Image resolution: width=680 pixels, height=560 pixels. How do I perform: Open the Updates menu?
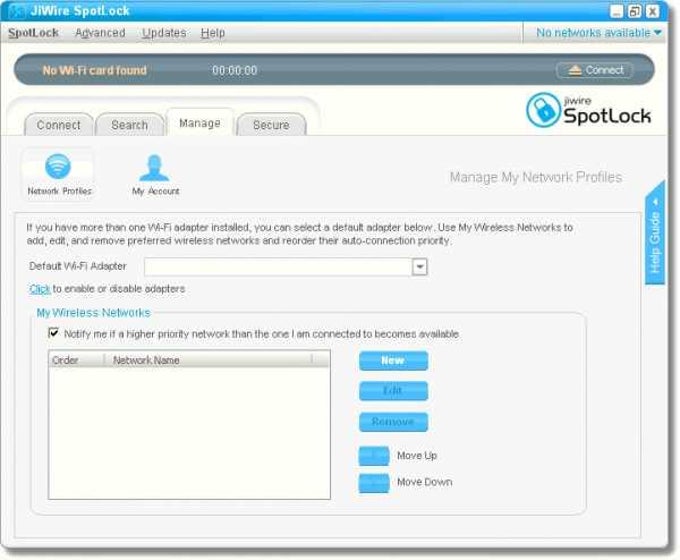point(164,33)
